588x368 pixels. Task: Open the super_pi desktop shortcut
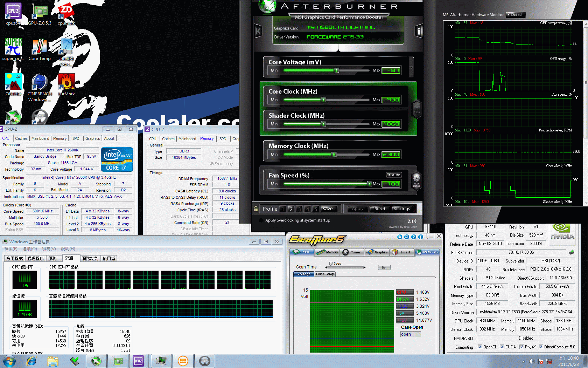pyautogui.click(x=13, y=49)
